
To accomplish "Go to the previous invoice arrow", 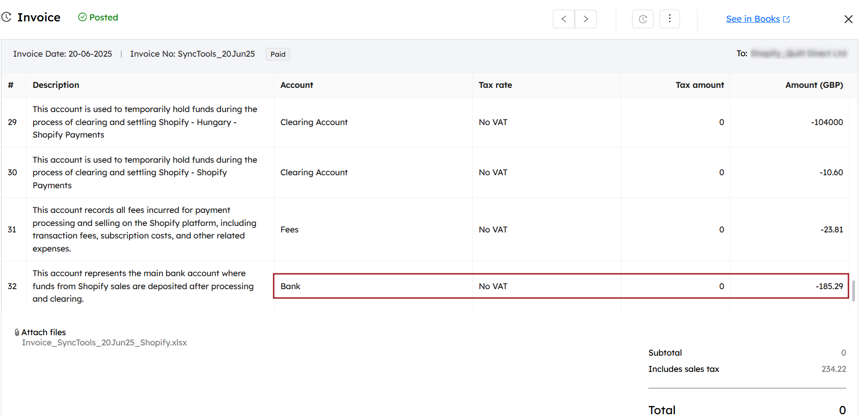I will coord(564,19).
